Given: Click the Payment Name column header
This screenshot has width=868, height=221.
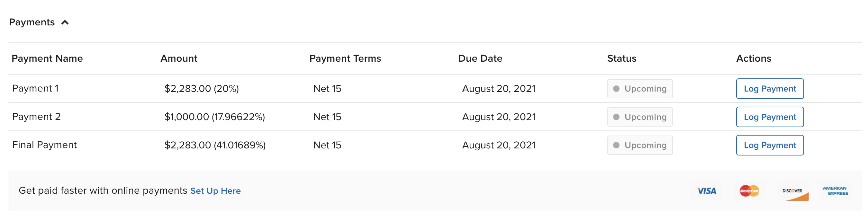Looking at the screenshot, I should click(x=47, y=58).
